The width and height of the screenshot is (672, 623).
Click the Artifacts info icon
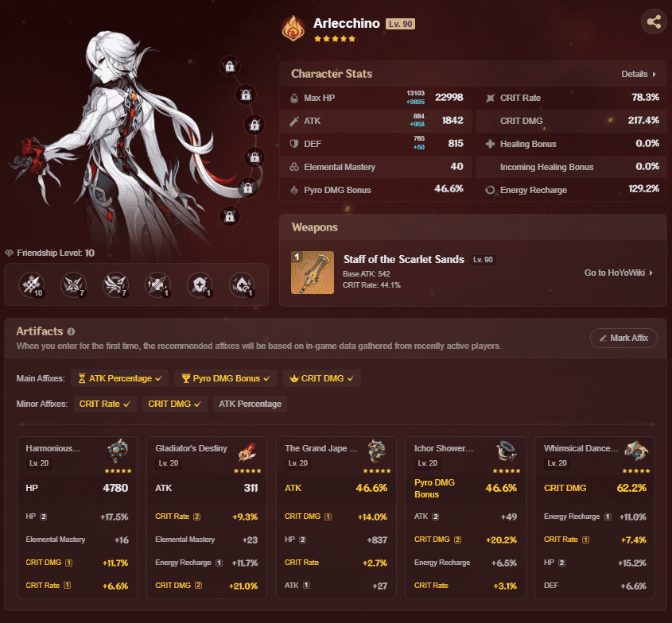tap(71, 331)
